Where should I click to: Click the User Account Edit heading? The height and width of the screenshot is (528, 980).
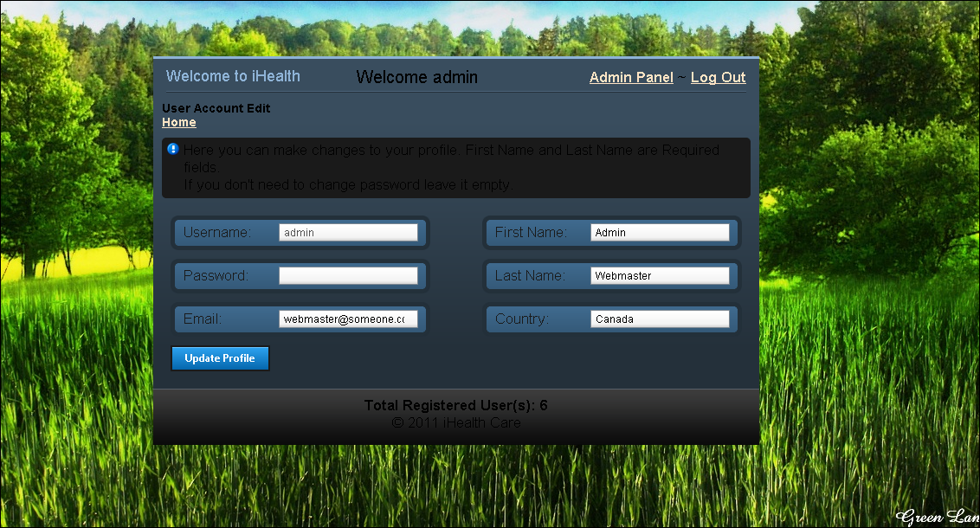[216, 108]
